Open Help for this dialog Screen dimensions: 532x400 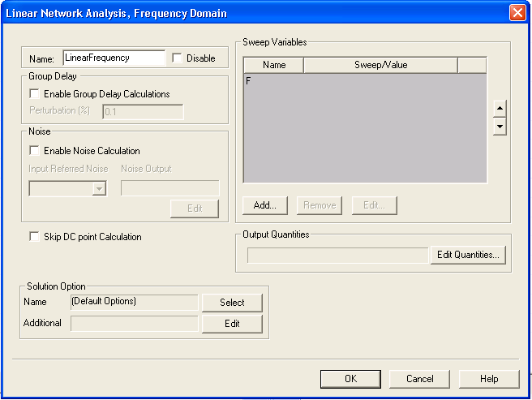click(489, 379)
